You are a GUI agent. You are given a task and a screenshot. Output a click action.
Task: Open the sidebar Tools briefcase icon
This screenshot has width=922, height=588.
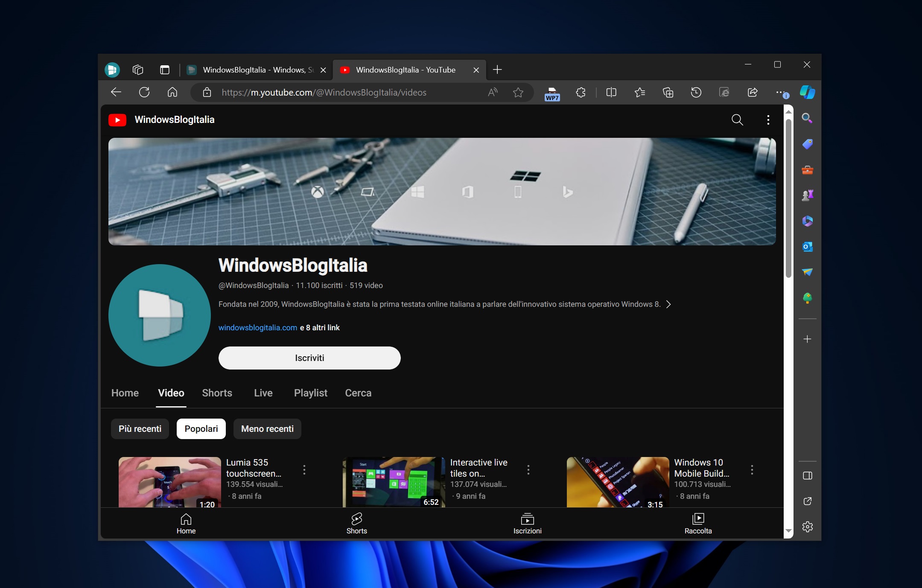807,170
